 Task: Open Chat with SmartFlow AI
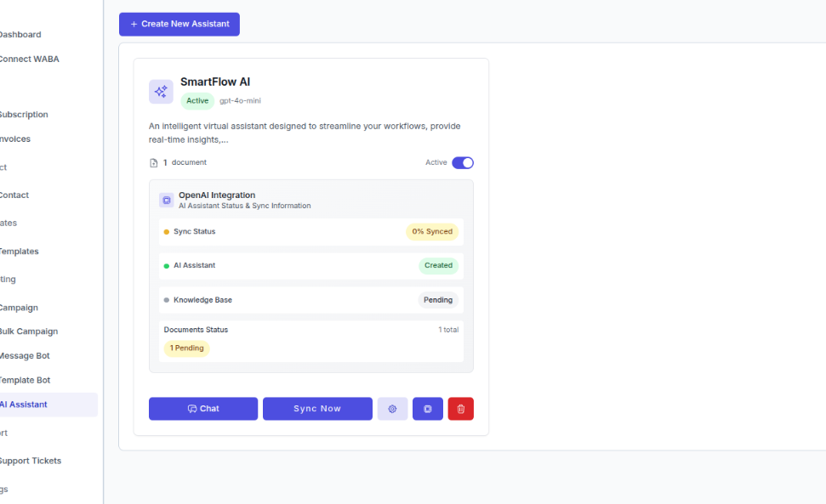(202, 409)
